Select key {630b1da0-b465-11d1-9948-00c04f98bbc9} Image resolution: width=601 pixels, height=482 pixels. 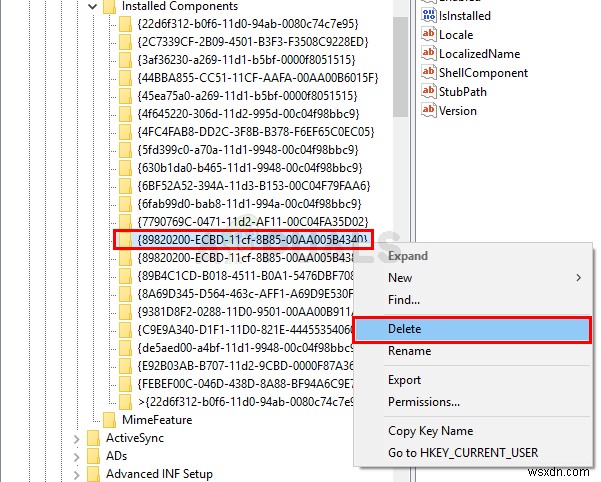250,168
